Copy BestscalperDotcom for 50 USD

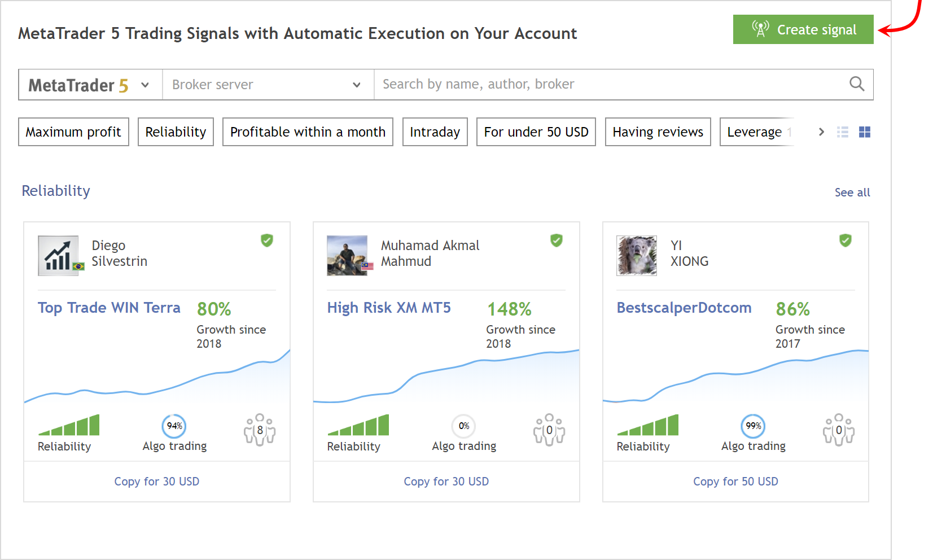736,482
